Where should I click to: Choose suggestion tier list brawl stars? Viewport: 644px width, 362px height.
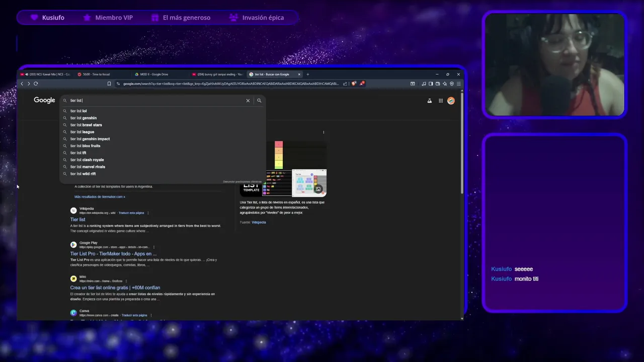163,125
